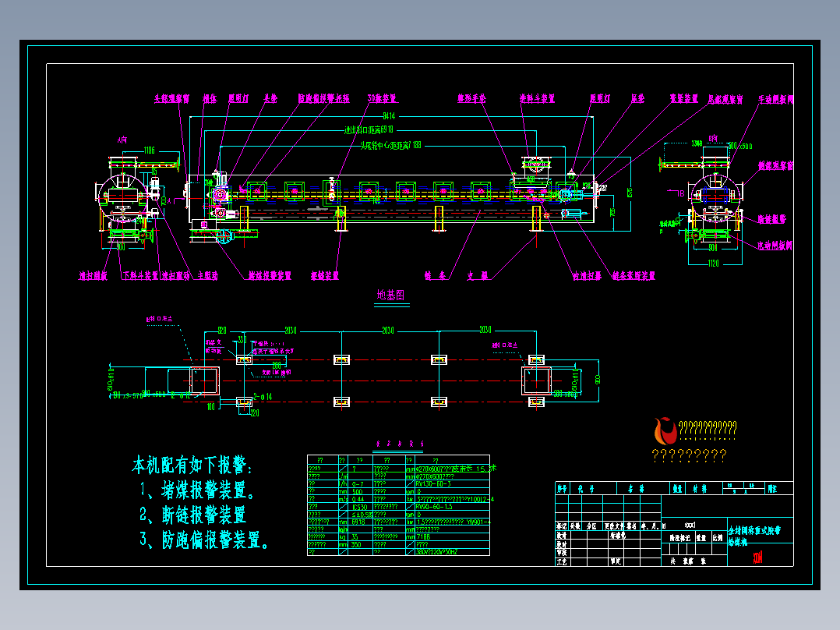This screenshot has height=630, width=840.
Task: Select the magenta 断链报警 callout label
Action: point(772,219)
